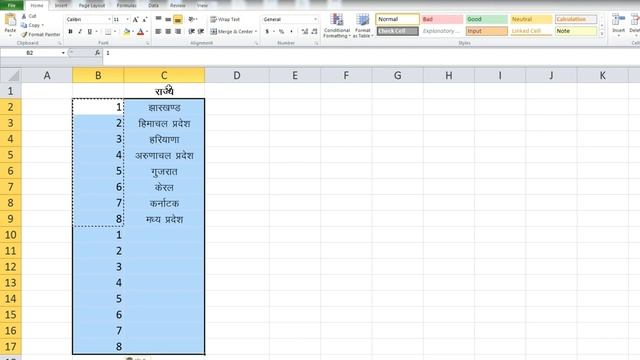
Task: Toggle Underline formatting
Action: (89, 31)
